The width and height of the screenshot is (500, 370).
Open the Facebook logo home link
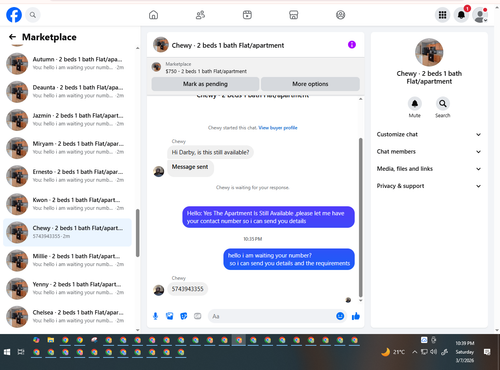tap(14, 15)
